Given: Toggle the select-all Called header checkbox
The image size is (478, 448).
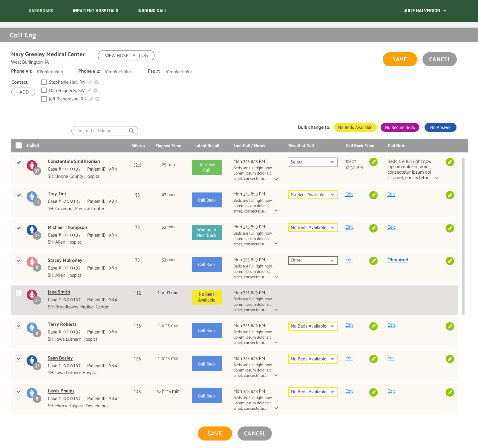Looking at the screenshot, I should 19,146.
